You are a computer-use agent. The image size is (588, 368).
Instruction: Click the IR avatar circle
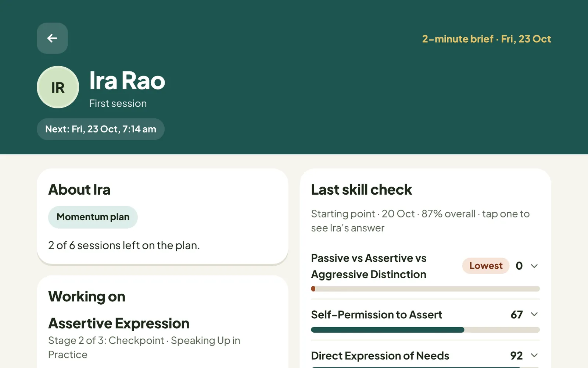58,87
